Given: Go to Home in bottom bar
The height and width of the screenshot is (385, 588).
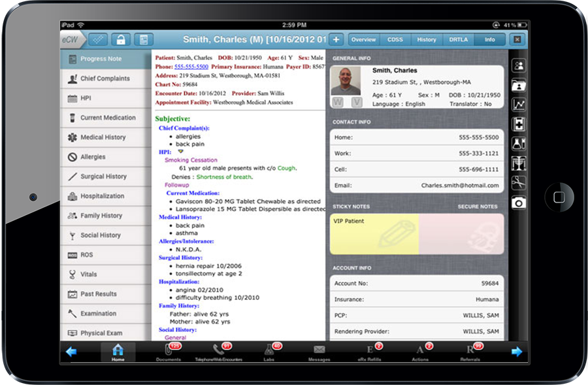Looking at the screenshot, I should 118,352.
